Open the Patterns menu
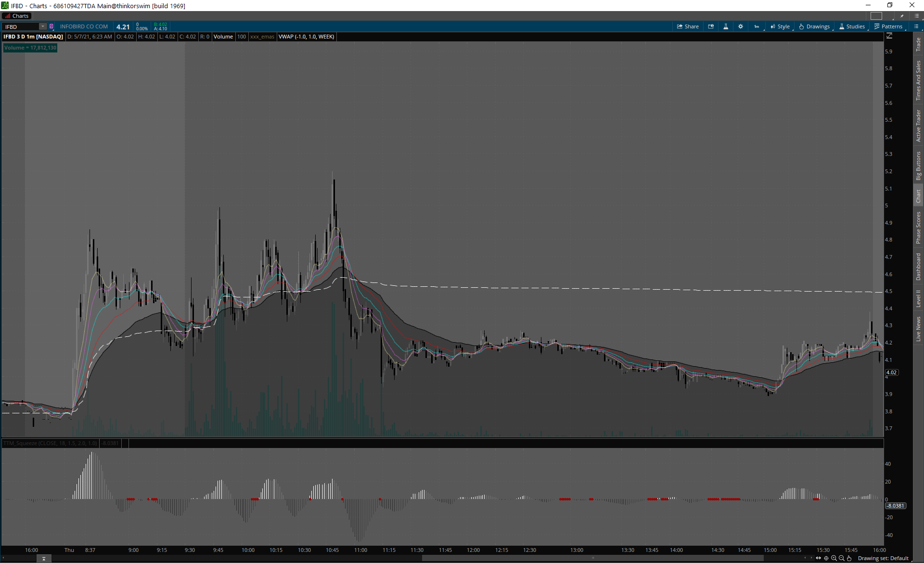The image size is (924, 563). (888, 26)
